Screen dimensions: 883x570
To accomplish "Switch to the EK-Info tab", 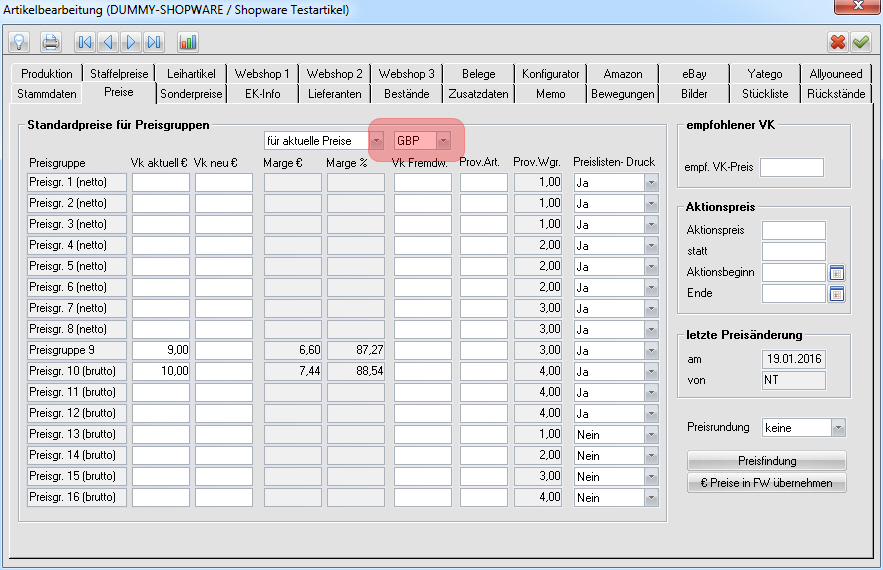I will (x=262, y=94).
